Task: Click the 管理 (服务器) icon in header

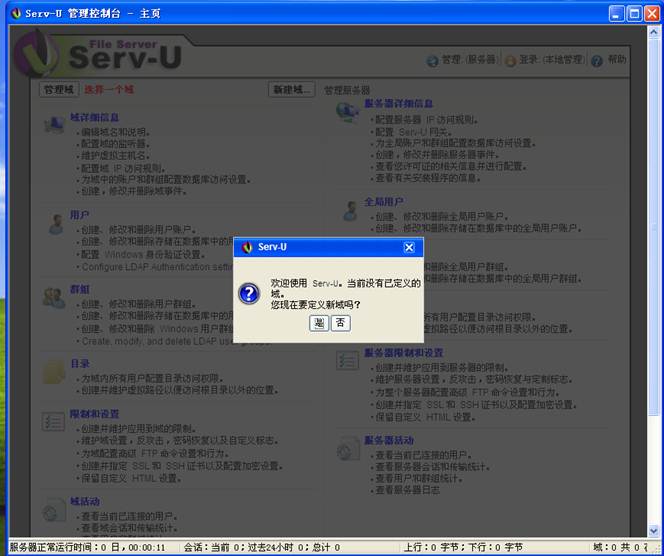Action: coord(432,61)
